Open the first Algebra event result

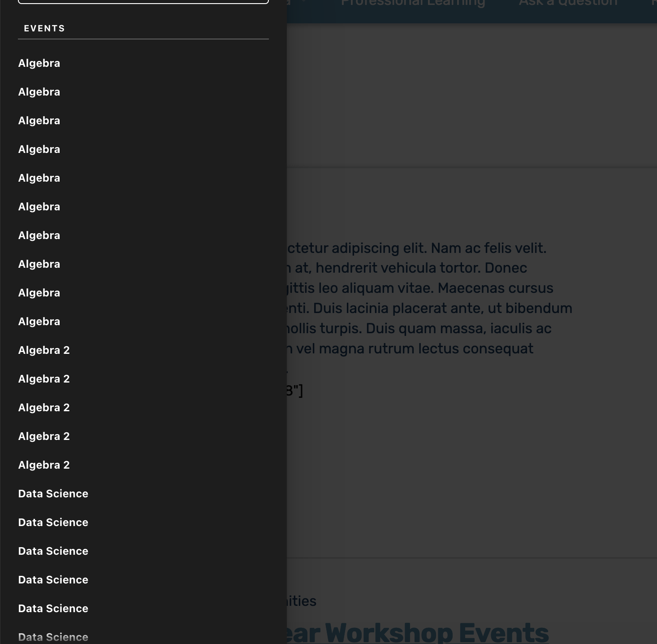pyautogui.click(x=39, y=63)
